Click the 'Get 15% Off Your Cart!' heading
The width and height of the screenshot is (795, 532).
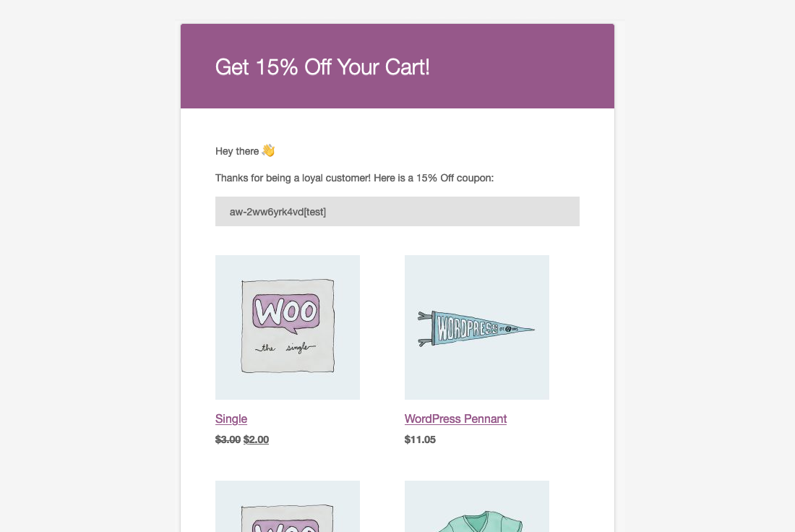322,67
